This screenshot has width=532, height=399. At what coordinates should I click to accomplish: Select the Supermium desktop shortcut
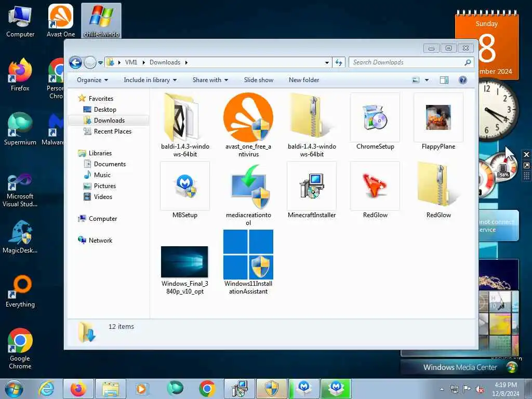(20, 129)
